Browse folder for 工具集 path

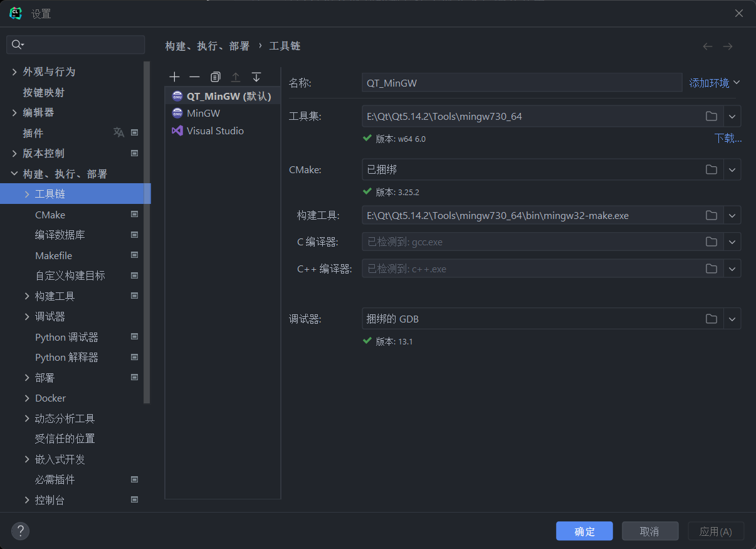point(711,116)
